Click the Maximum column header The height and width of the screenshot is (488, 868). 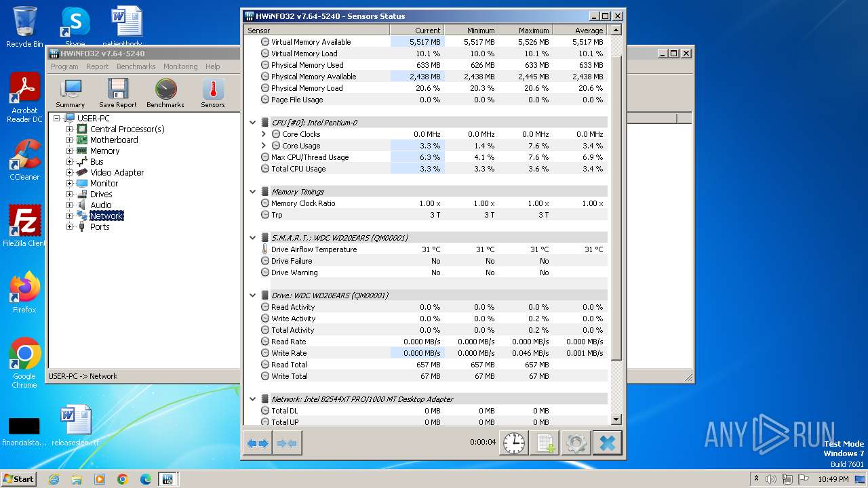[x=526, y=30]
